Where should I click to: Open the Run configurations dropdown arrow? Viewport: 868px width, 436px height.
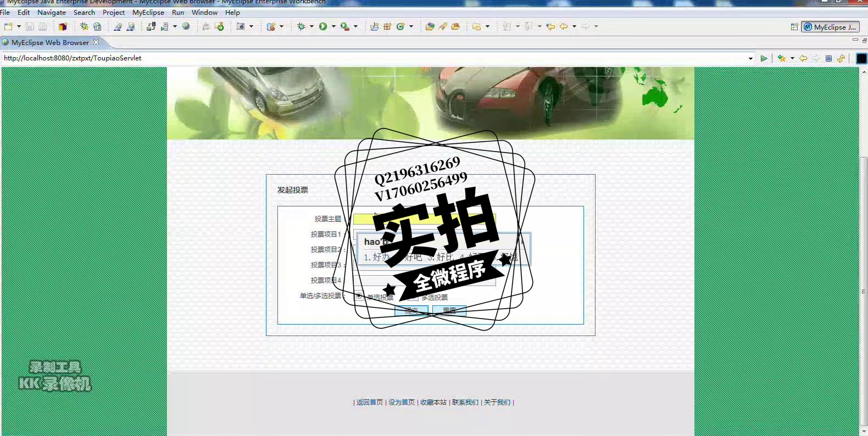tap(333, 26)
